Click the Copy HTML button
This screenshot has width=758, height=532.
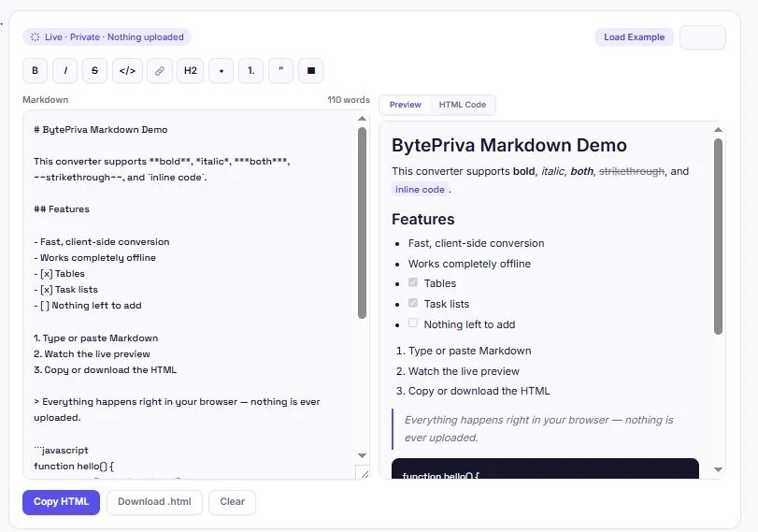coord(61,502)
